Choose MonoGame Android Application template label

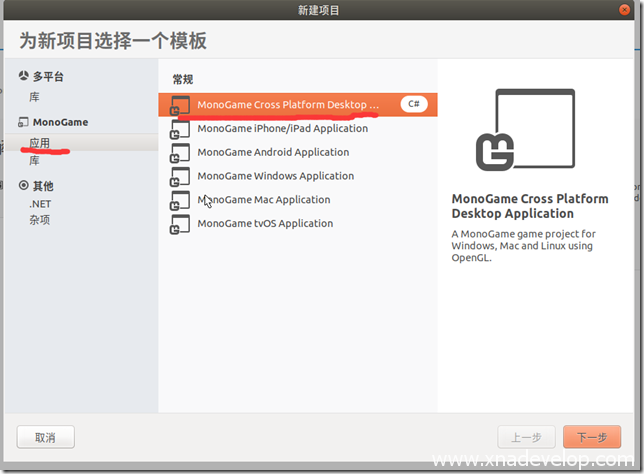coord(273,153)
